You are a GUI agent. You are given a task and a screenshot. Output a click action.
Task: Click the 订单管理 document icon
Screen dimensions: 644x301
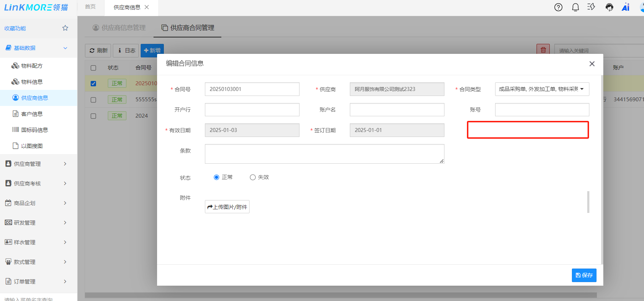click(8, 281)
